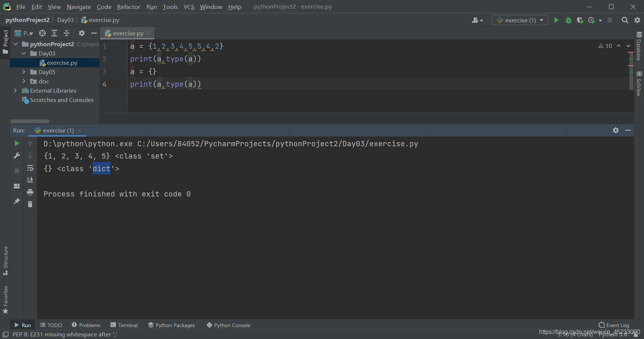
Task: Go to previous highlighted warning arrow
Action: [619, 46]
